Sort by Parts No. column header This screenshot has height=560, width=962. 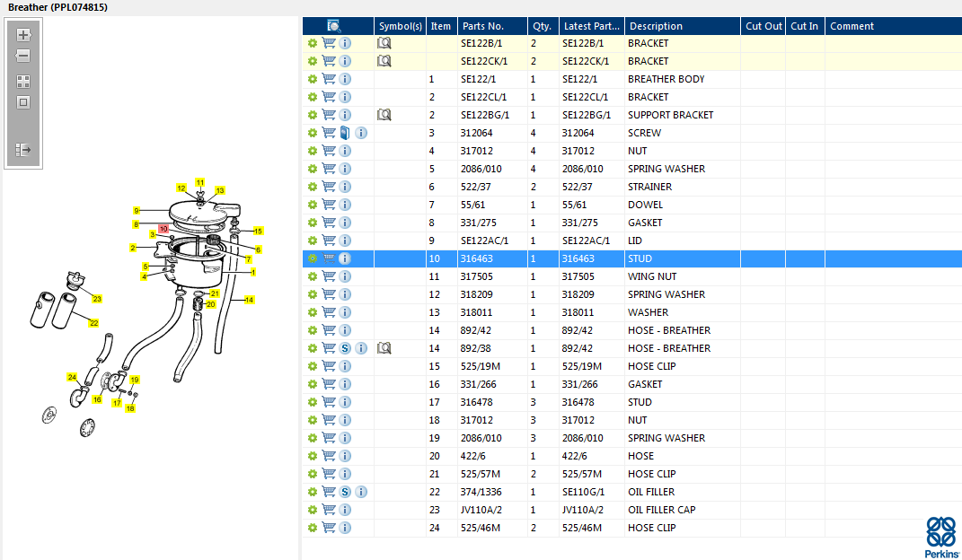[x=492, y=26]
